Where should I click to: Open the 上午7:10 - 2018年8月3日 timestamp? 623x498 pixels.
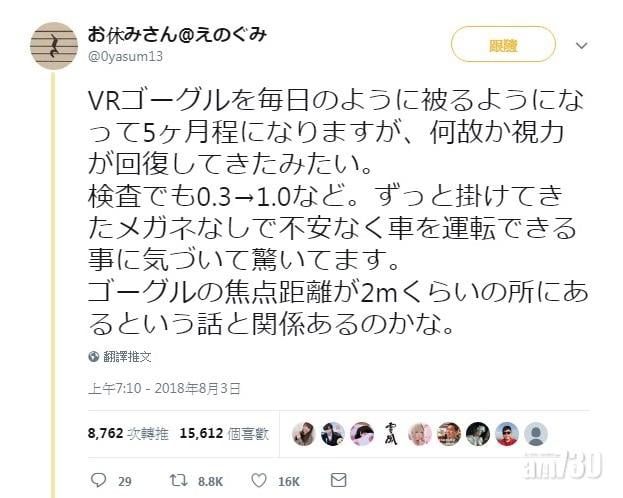(164, 388)
